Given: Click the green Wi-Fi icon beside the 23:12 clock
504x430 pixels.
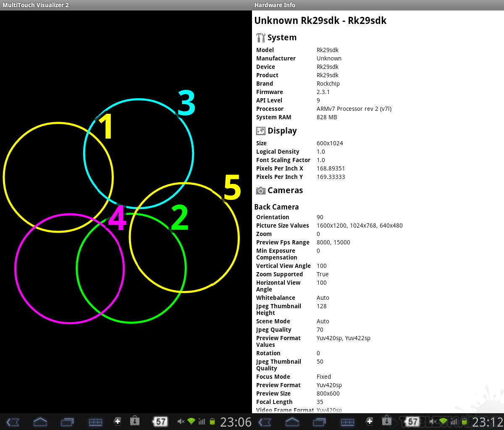Looking at the screenshot, I should (x=444, y=422).
